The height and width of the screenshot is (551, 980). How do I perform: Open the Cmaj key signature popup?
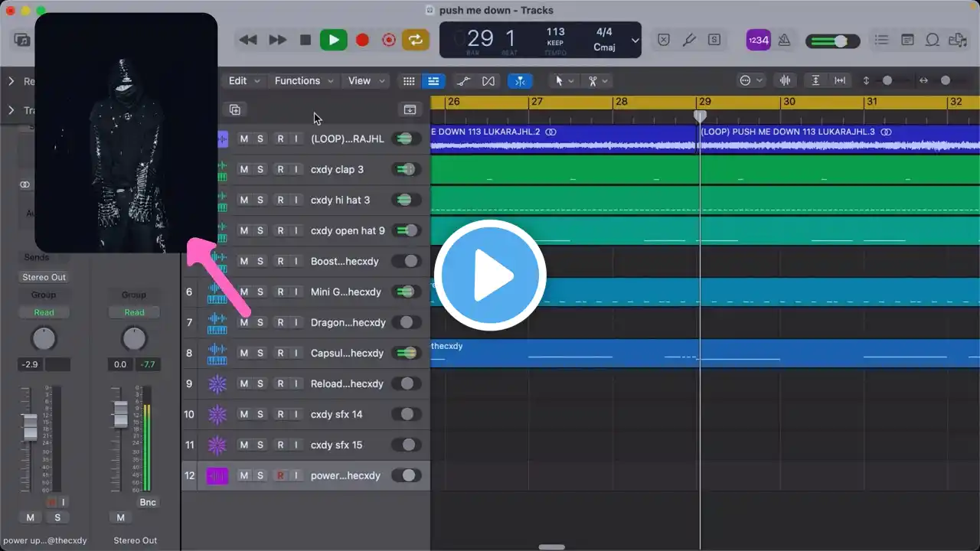point(604,47)
